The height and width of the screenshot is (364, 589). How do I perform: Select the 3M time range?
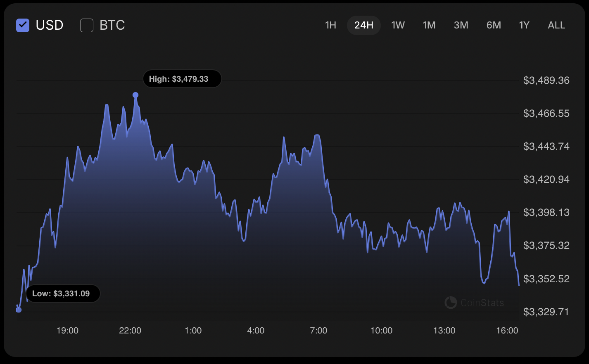[461, 25]
